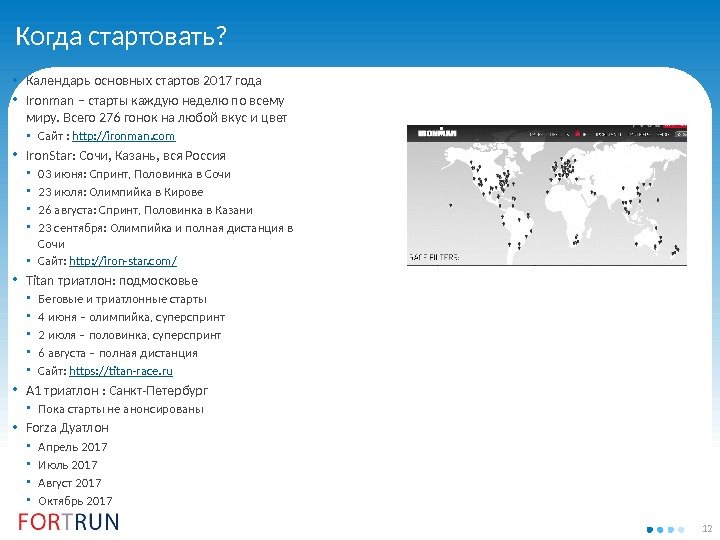Select 'Календарь основных стартов 2017 года' line
720x540 pixels.
coord(144,81)
